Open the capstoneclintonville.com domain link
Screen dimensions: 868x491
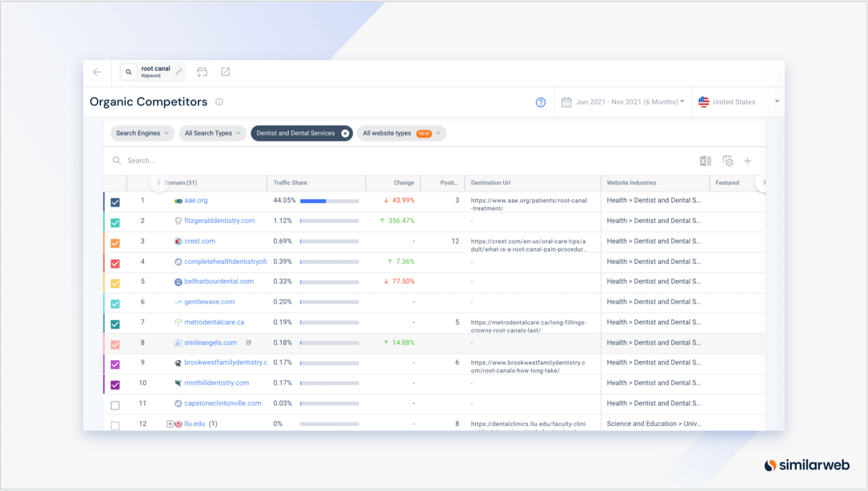click(x=222, y=404)
